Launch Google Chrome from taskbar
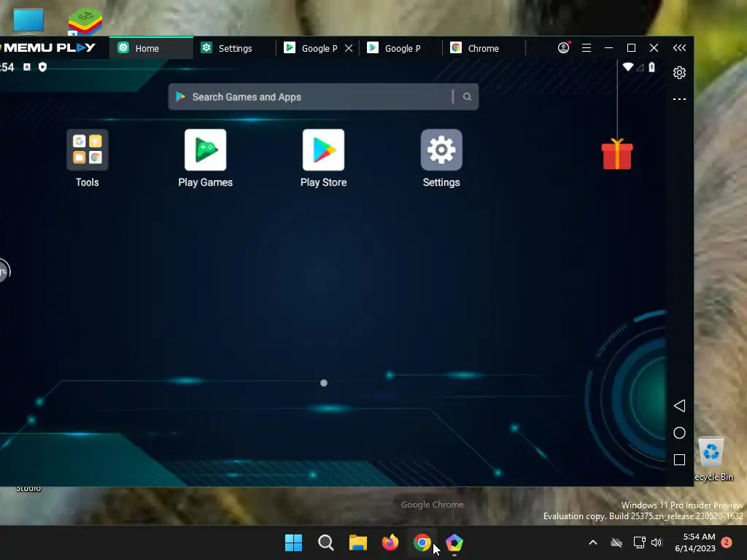Viewport: 747px width, 560px height. [x=422, y=542]
